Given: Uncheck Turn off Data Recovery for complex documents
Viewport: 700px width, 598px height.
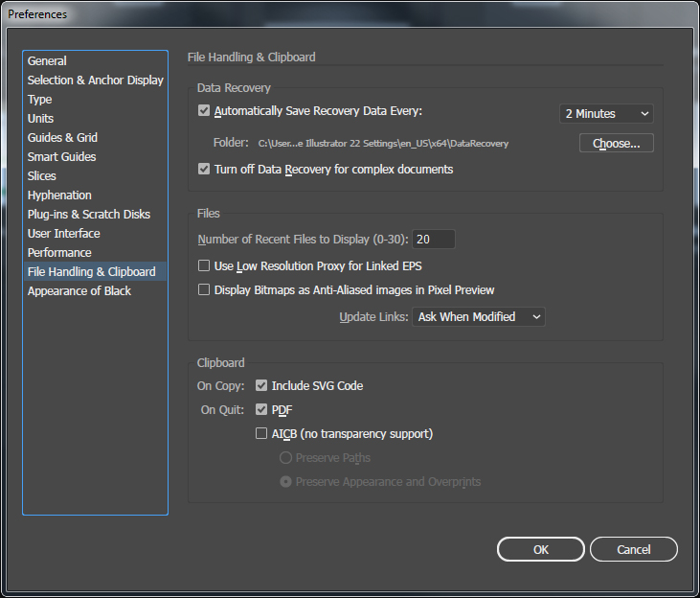Looking at the screenshot, I should [x=204, y=169].
